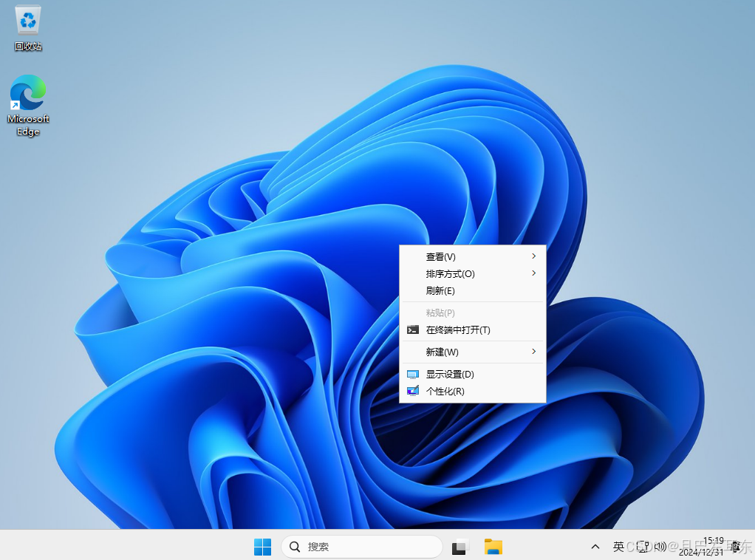This screenshot has width=755, height=560.
Task: Select 在终端中打开(T) menu entry
Action: pyautogui.click(x=472, y=329)
